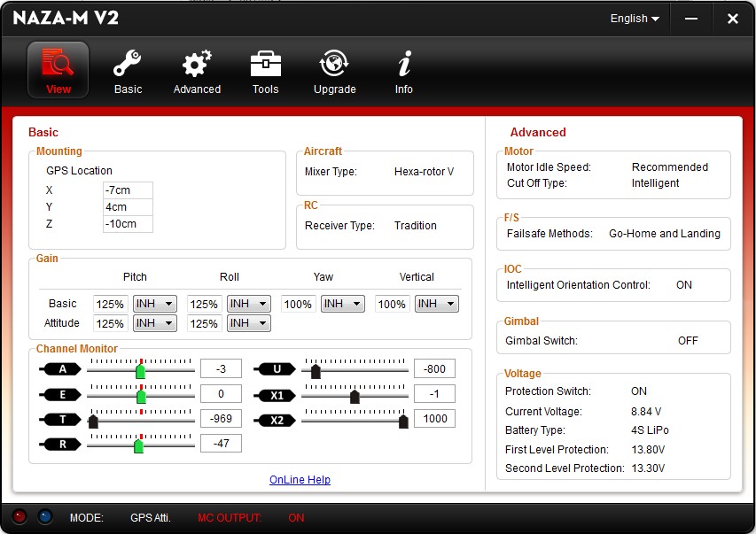Open the Info icon
756x534 pixels.
[x=404, y=65]
